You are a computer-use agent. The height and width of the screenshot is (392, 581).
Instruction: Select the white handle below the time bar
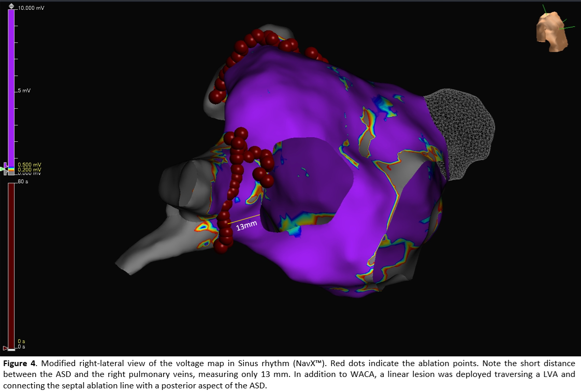(x=11, y=350)
